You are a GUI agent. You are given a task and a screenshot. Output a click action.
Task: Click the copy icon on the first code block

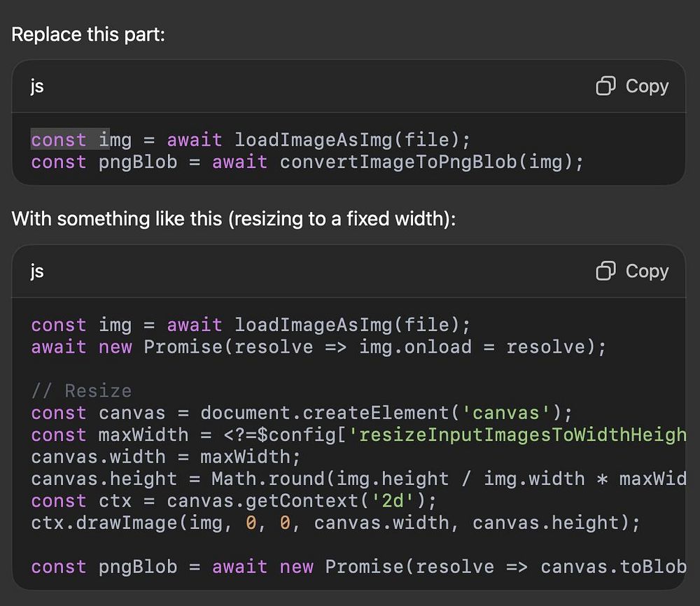[605, 86]
